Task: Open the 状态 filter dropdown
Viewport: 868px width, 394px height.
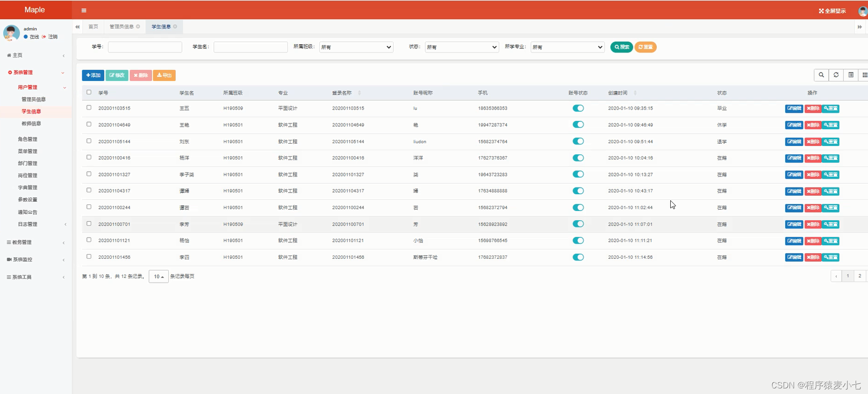Action: (x=462, y=47)
